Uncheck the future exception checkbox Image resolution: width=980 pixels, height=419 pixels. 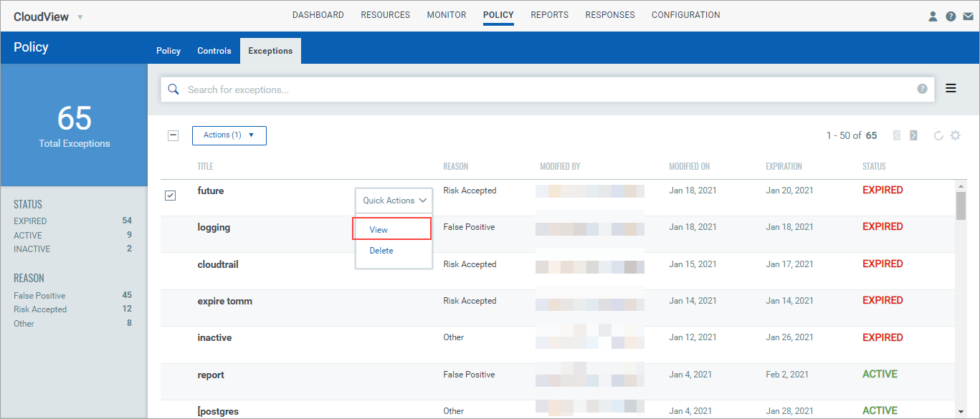tap(171, 196)
